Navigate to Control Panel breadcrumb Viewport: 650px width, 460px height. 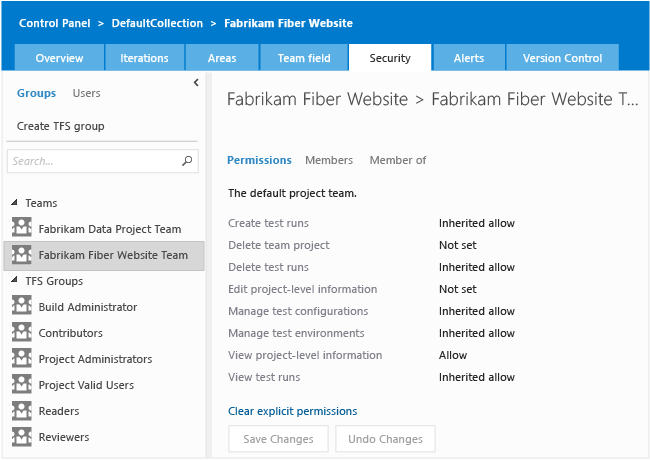coord(55,23)
